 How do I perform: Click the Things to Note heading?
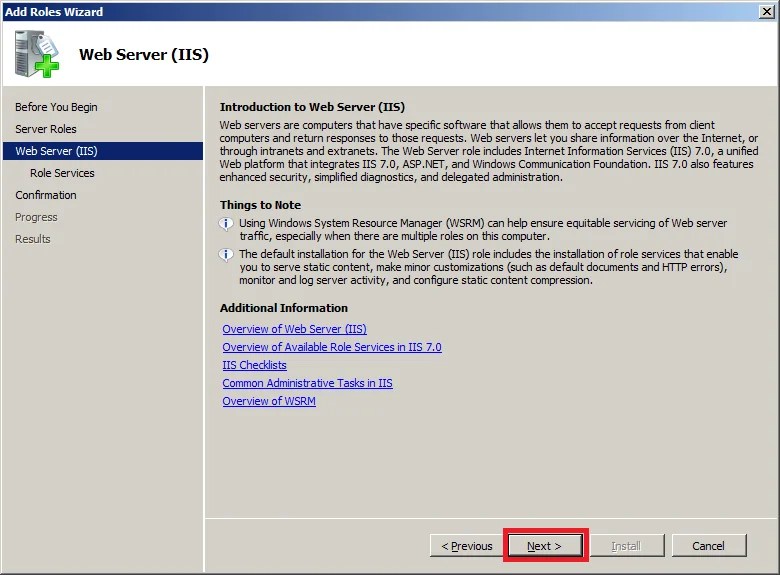click(x=260, y=205)
